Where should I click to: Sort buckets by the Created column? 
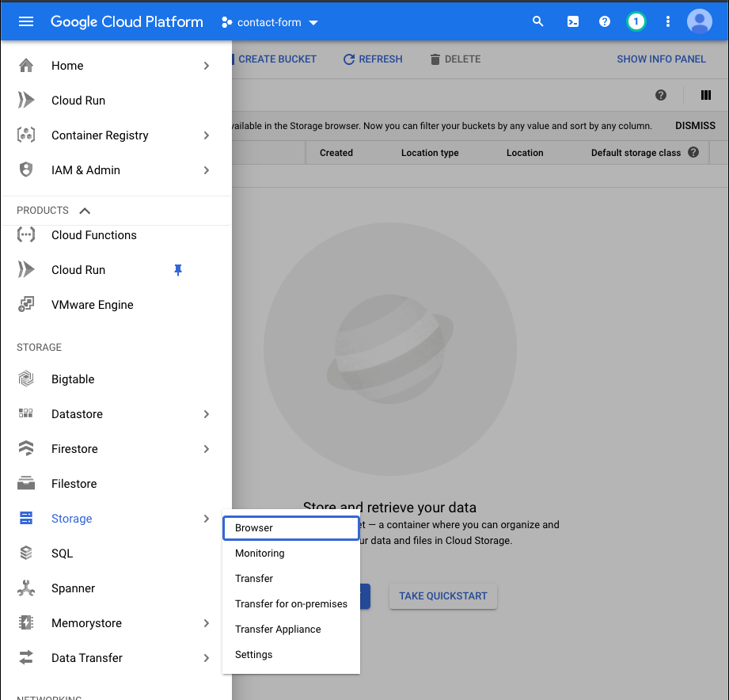pos(336,152)
